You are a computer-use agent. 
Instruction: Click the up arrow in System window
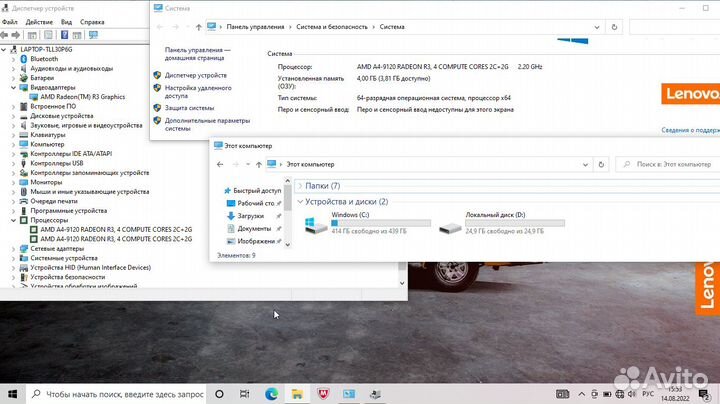[x=198, y=27]
